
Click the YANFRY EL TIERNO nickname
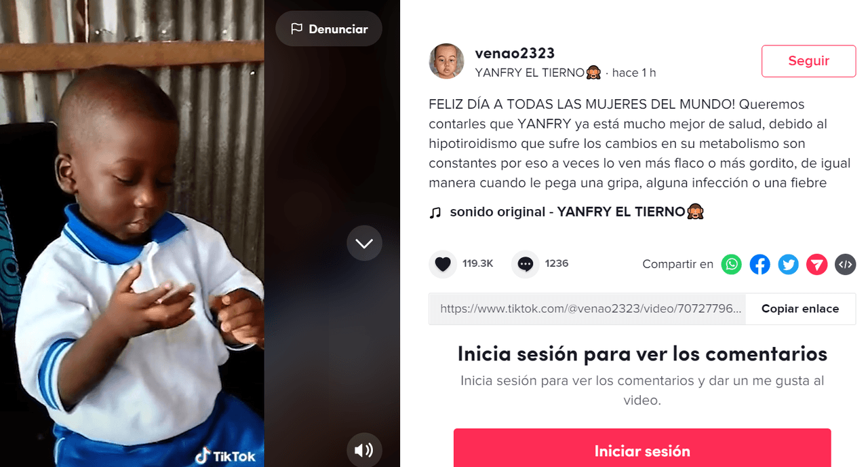538,73
